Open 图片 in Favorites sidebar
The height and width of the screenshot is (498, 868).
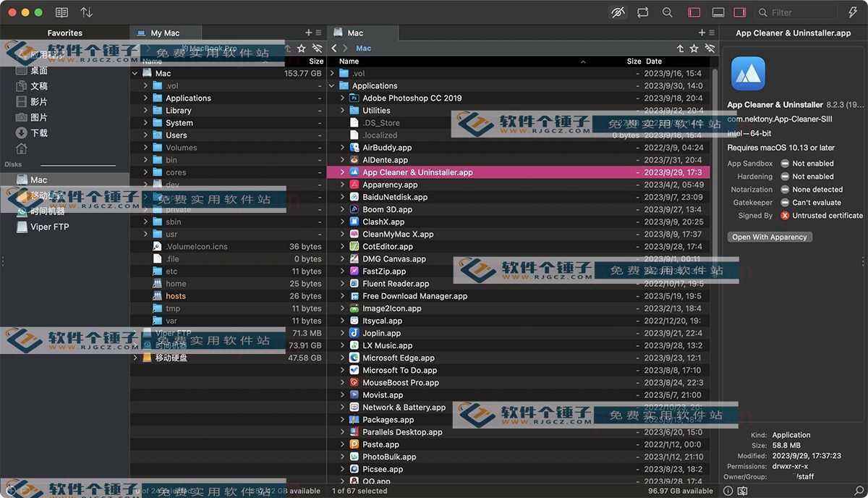pyautogui.click(x=39, y=117)
